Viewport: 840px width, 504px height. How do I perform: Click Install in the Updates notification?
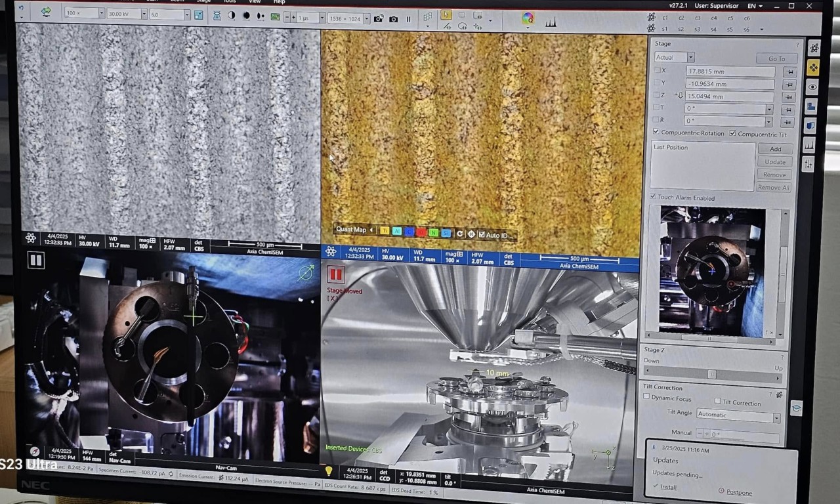(x=668, y=487)
